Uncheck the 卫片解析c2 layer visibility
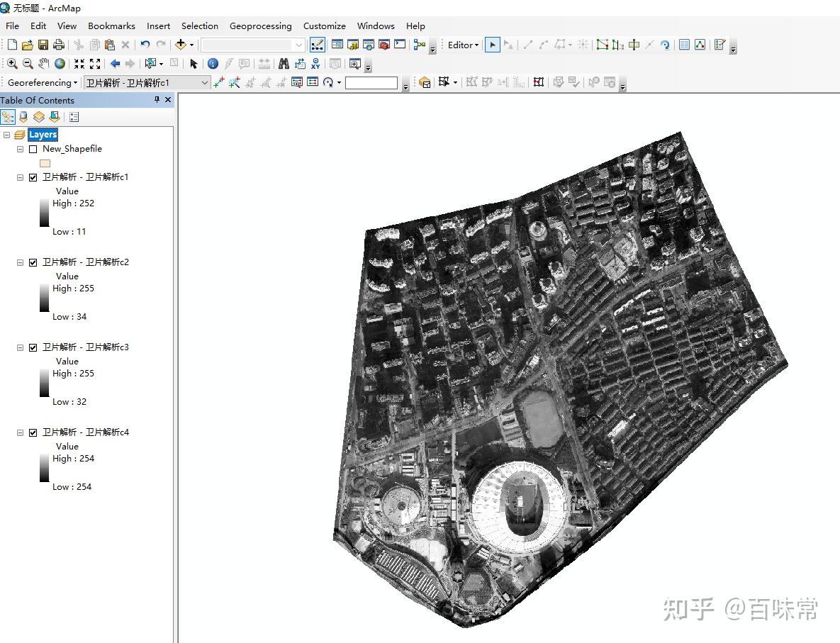The image size is (840, 643). (33, 262)
